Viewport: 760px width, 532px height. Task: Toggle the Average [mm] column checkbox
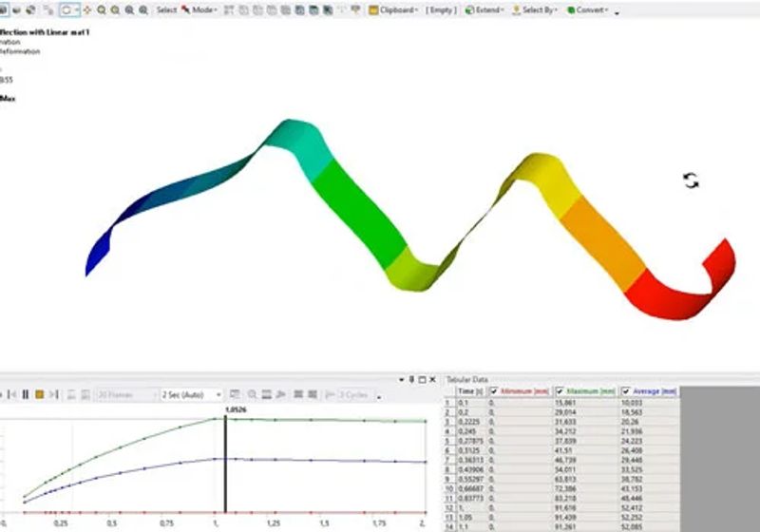click(626, 391)
